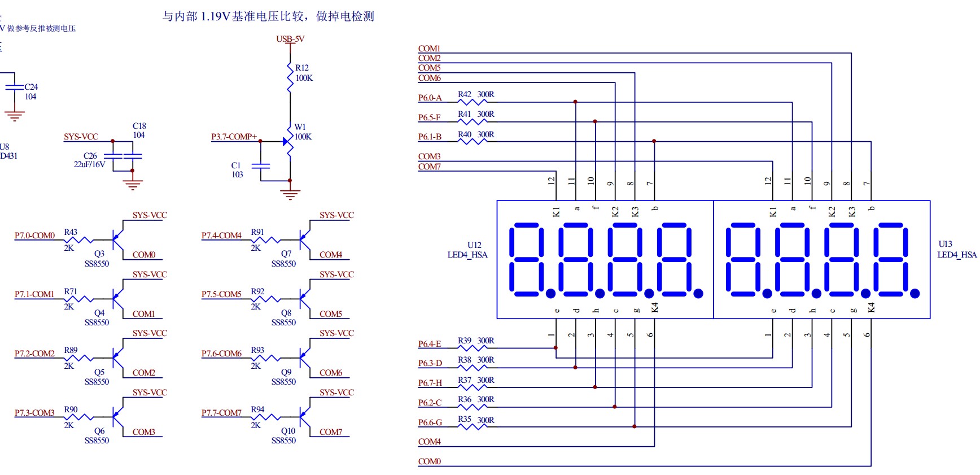Click the U13 LED4_HSA designator text
Screen dimensions: 980x475
[957, 249]
